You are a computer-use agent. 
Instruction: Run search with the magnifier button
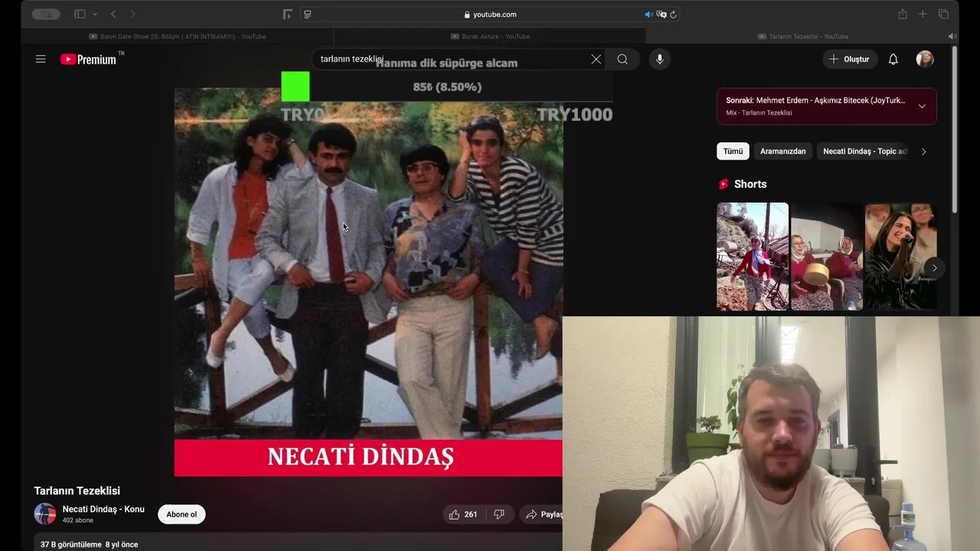coord(622,59)
